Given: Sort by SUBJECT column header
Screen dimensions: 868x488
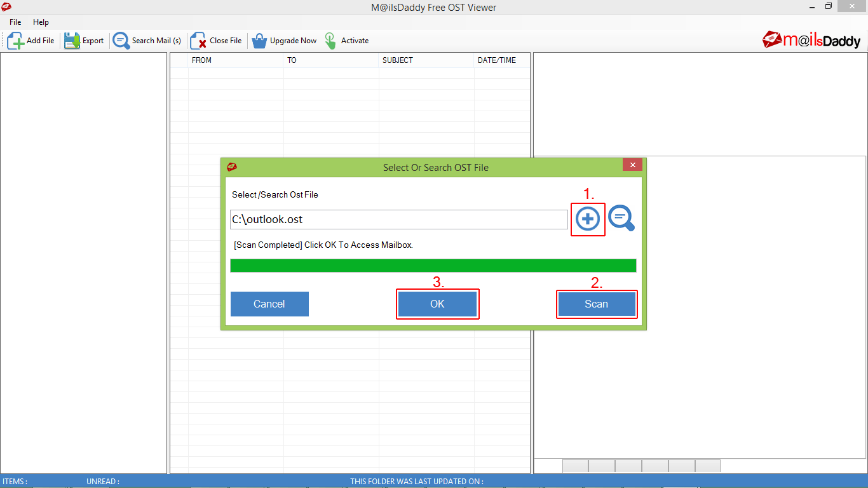Looking at the screenshot, I should point(426,60).
